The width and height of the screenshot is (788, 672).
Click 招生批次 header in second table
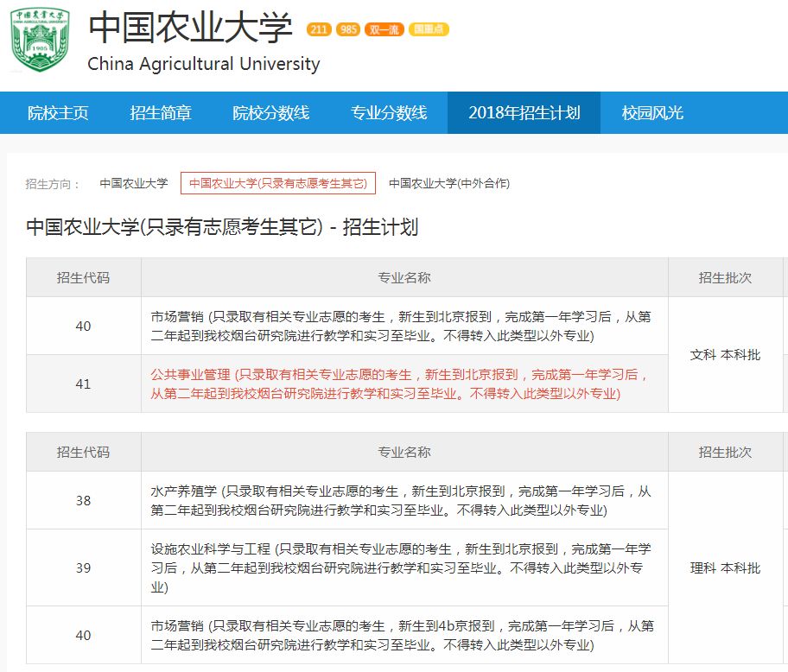(725, 452)
